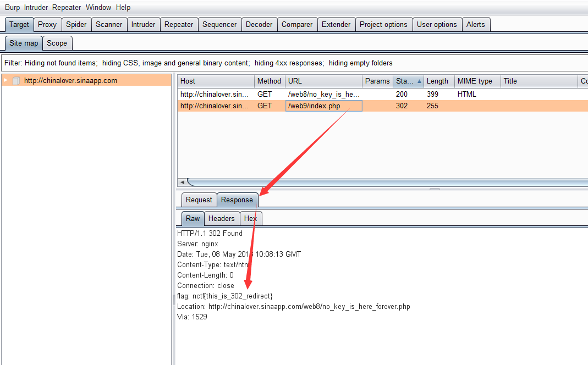Viewport: 588px width, 365px height.
Task: Sort the table by Method column header
Action: (x=269, y=81)
